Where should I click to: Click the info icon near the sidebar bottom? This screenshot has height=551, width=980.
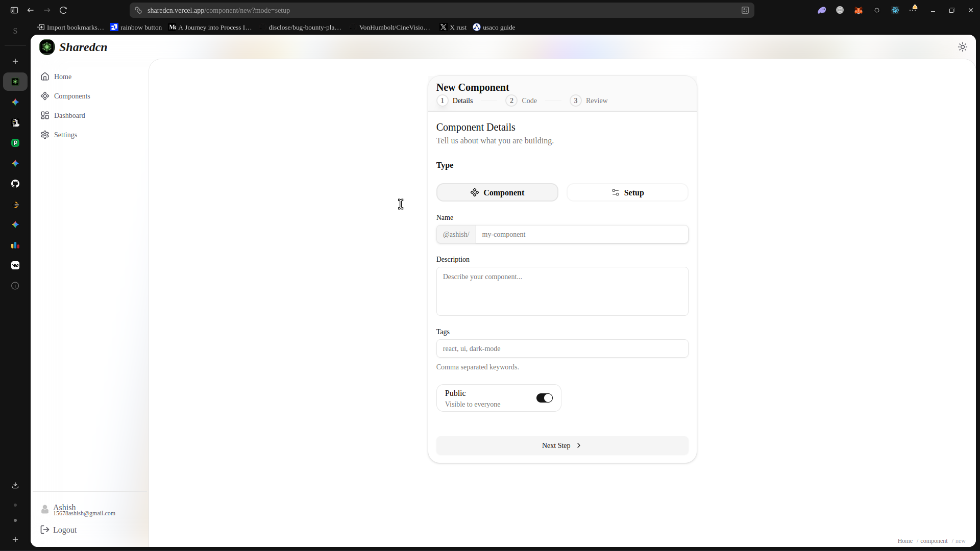(15, 286)
